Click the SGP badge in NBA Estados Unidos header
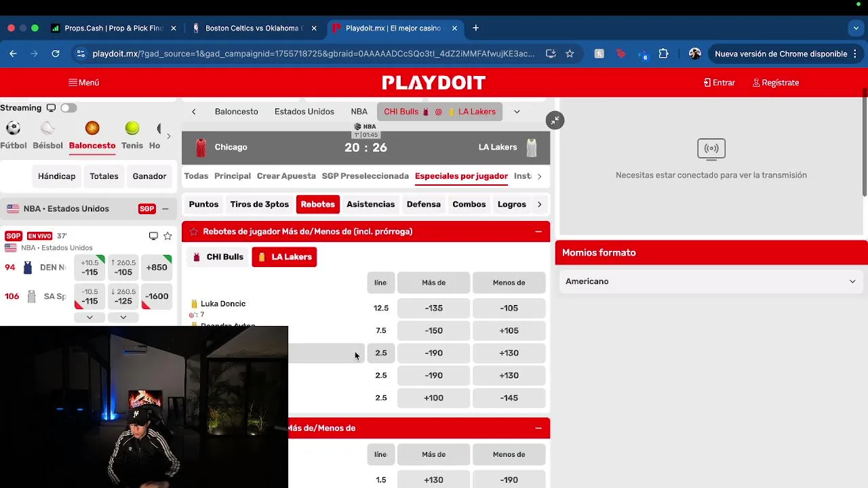The width and height of the screenshot is (868, 488). pyautogui.click(x=146, y=209)
